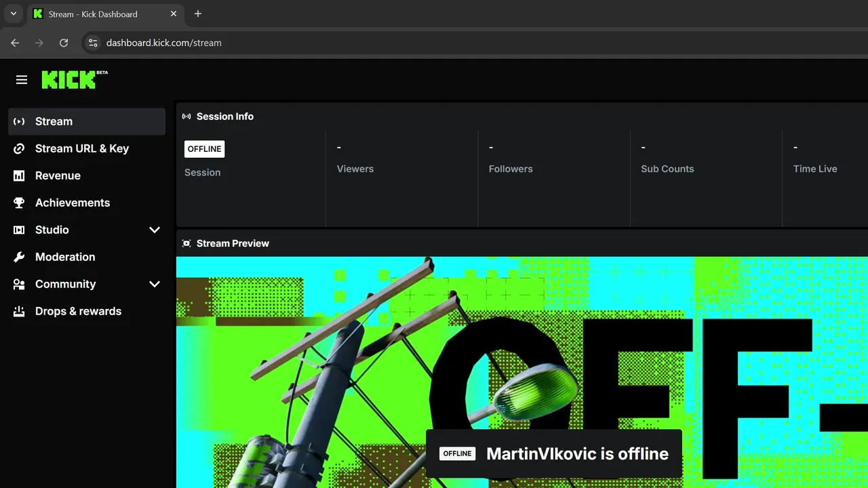Open the site information icon in address bar
868x488 pixels.
[x=93, y=43]
